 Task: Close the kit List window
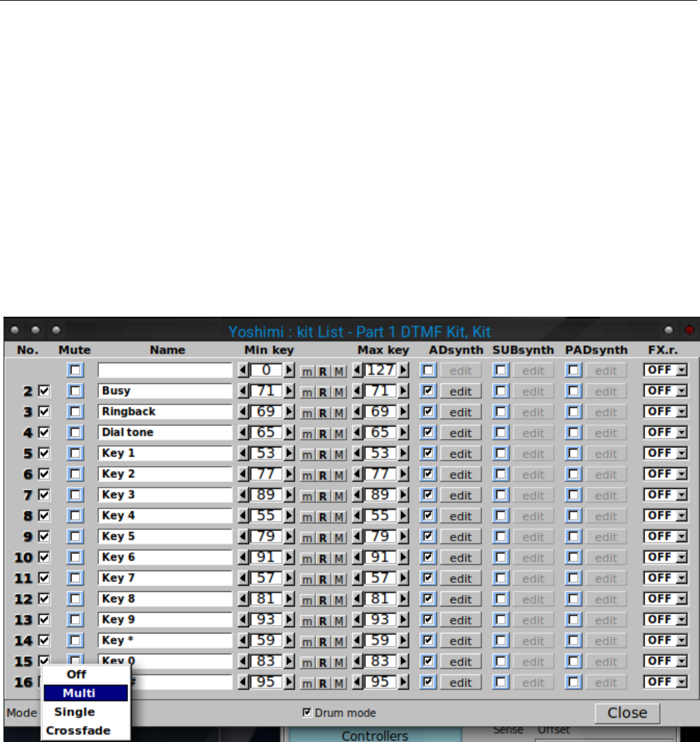point(627,713)
